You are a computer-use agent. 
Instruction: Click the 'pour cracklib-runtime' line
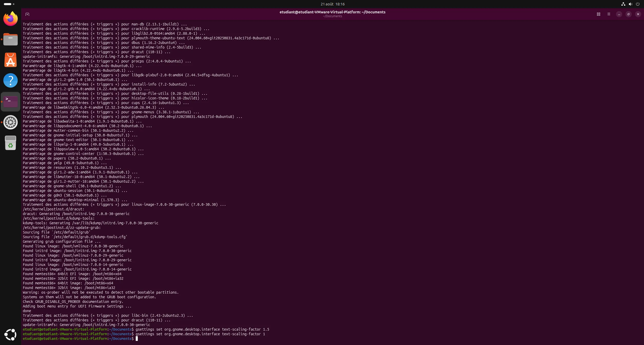tap(116, 29)
